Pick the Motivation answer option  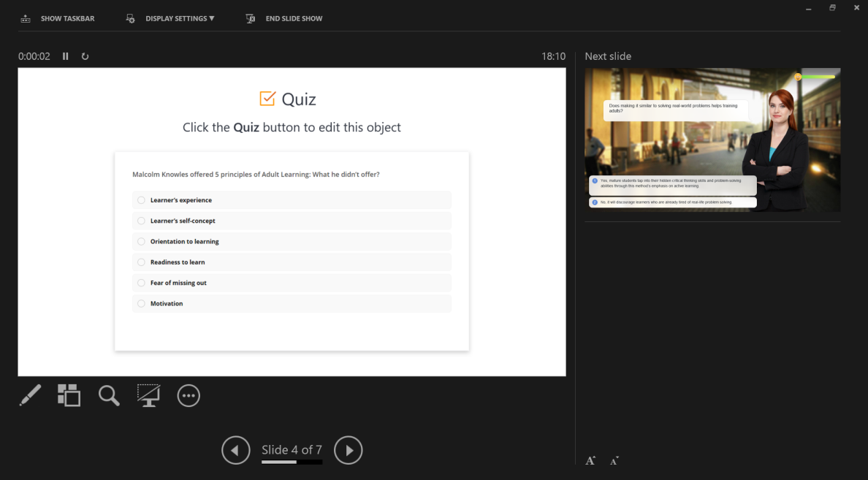tap(292, 303)
